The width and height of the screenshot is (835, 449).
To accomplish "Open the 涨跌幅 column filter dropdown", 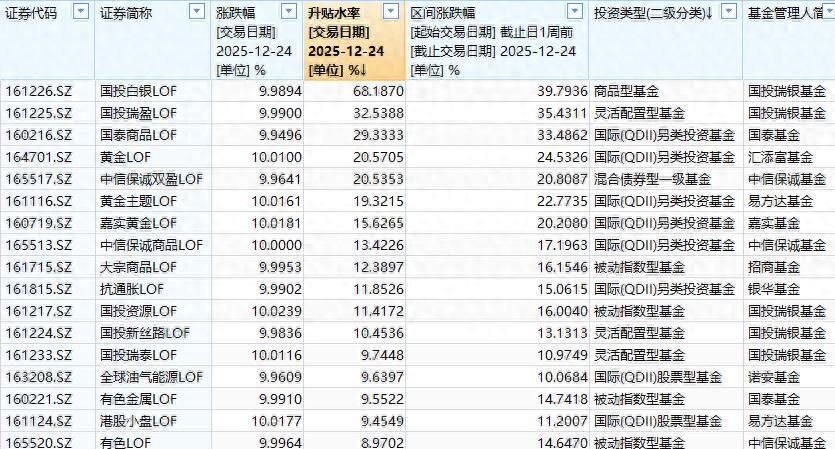I will coord(289,11).
